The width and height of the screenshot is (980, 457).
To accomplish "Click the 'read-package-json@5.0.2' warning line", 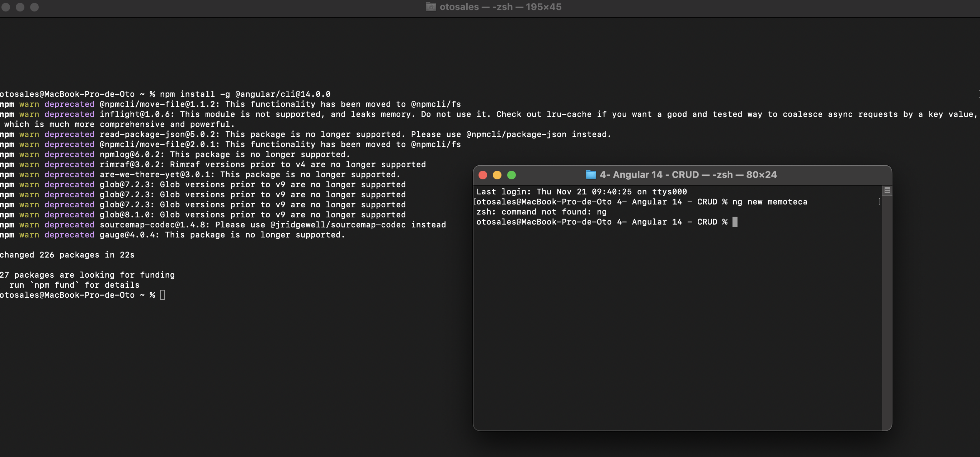I will pyautogui.click(x=306, y=134).
